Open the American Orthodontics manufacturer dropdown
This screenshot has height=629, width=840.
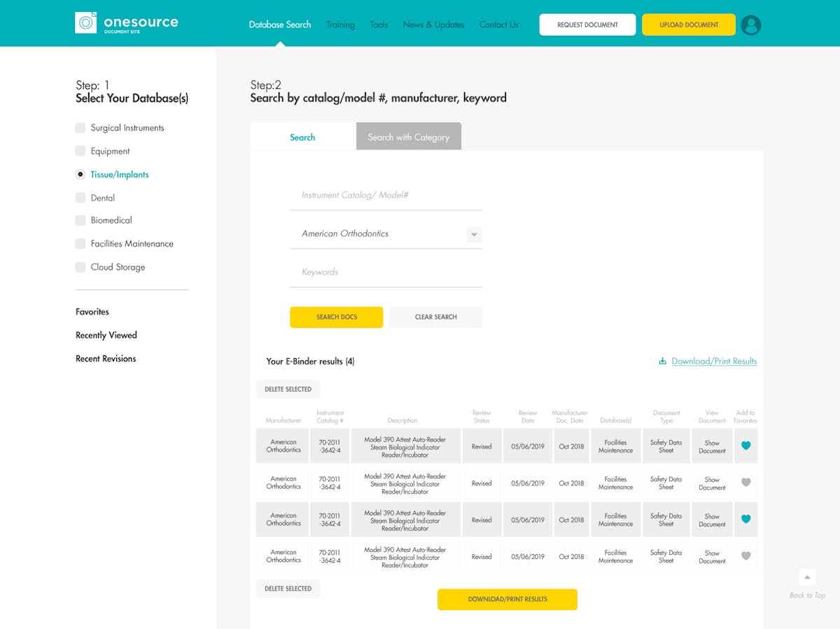click(x=474, y=234)
